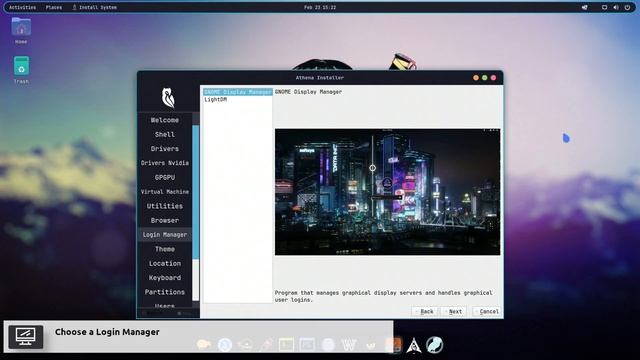Image resolution: width=640 pixels, height=360 pixels.
Task: Jump to the GPGPU step
Action: click(164, 177)
